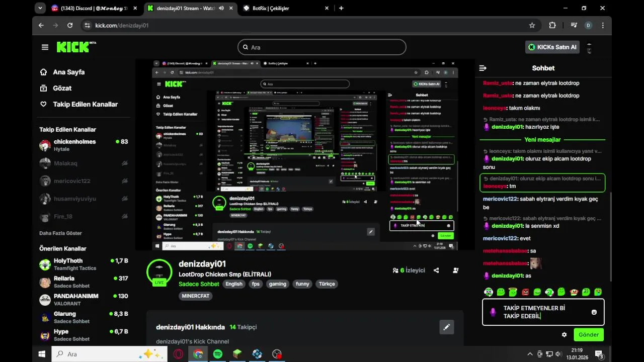The width and height of the screenshot is (644, 362).
Task: Open Opera browser from taskbar
Action: click(x=178, y=354)
